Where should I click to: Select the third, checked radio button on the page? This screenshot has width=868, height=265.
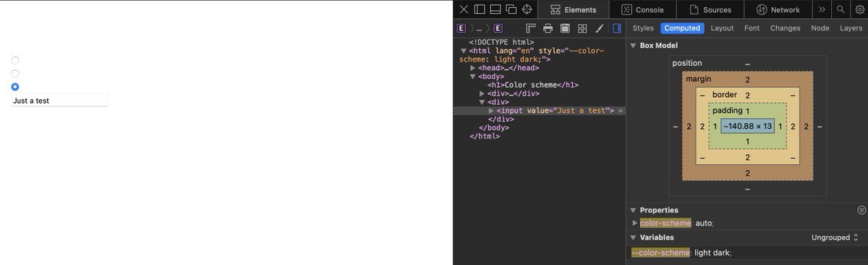pos(15,86)
